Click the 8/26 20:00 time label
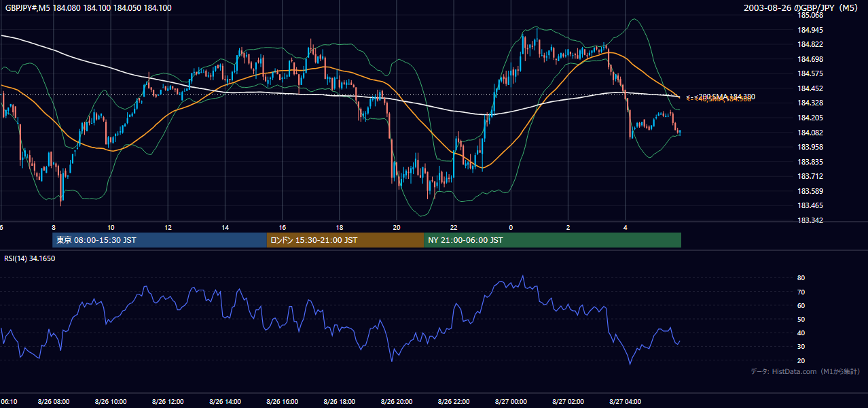868x408 pixels. coord(397,402)
